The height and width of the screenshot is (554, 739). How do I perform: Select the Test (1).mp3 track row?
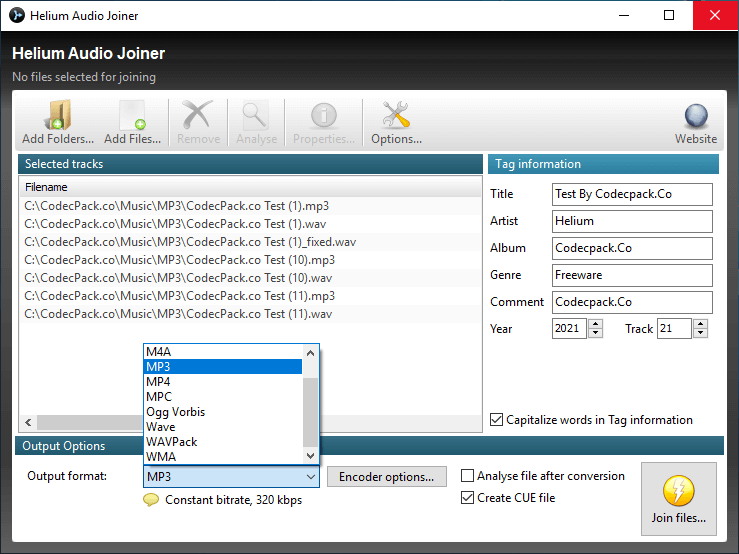tap(250, 206)
